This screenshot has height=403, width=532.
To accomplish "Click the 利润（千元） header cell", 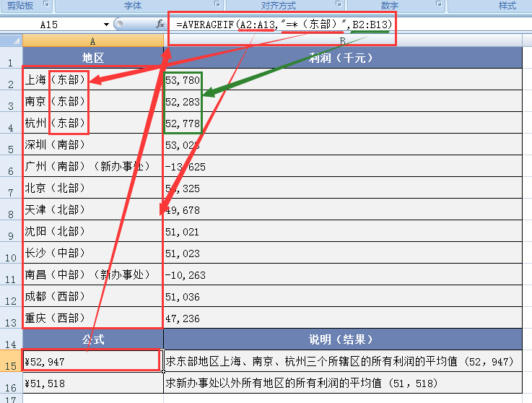I will click(x=343, y=58).
